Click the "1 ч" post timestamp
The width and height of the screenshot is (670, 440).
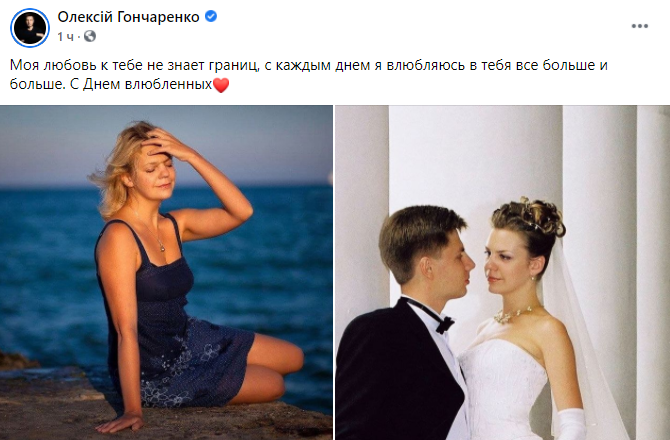[x=65, y=37]
